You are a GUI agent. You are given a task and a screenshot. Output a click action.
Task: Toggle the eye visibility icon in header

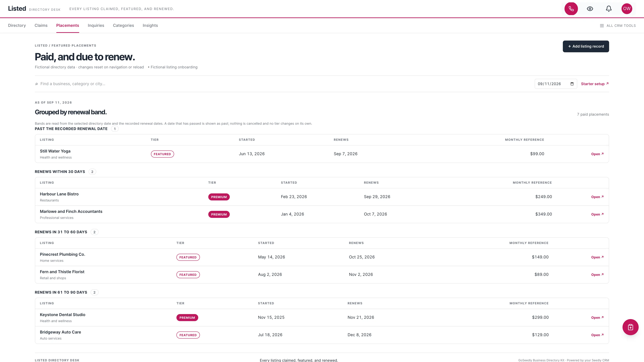tap(590, 9)
